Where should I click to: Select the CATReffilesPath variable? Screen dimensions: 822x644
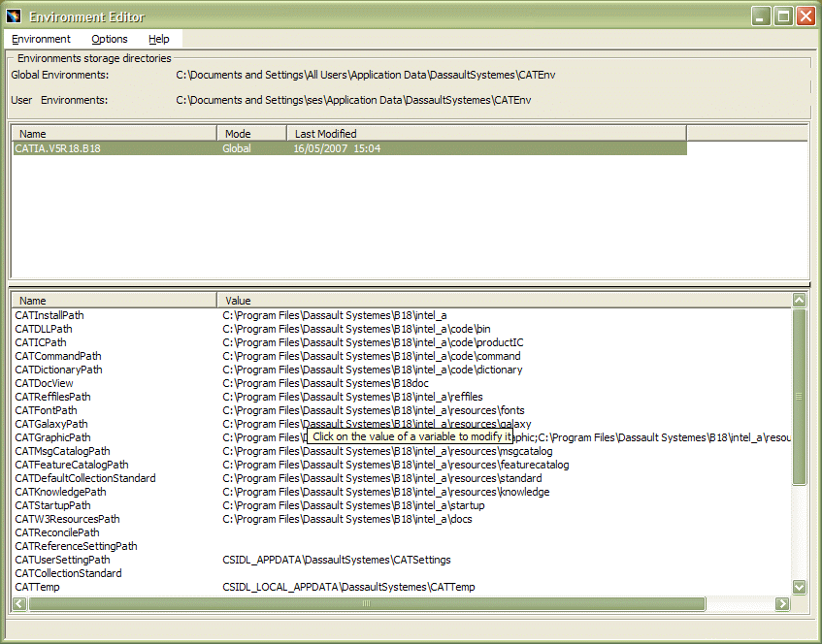pos(52,397)
